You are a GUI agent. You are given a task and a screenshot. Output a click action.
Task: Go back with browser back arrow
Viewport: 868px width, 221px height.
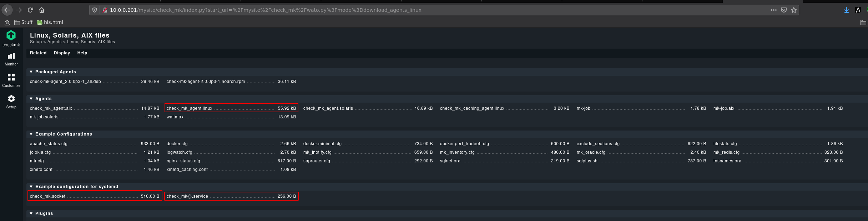pos(7,10)
